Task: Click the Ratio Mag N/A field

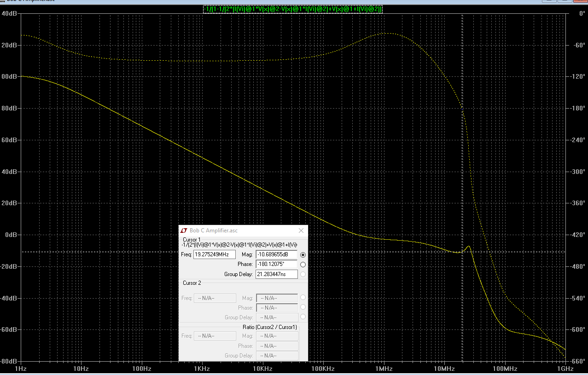Action: point(277,336)
